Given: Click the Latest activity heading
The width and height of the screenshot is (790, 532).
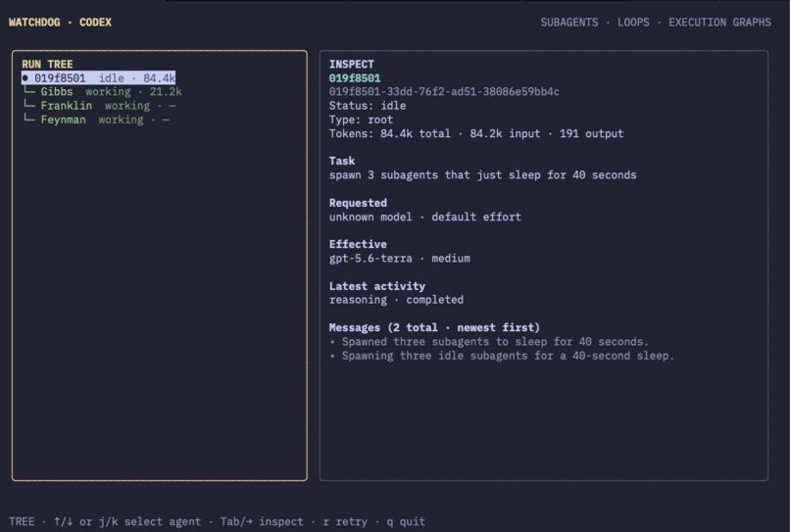Looking at the screenshot, I should click(x=376, y=286).
